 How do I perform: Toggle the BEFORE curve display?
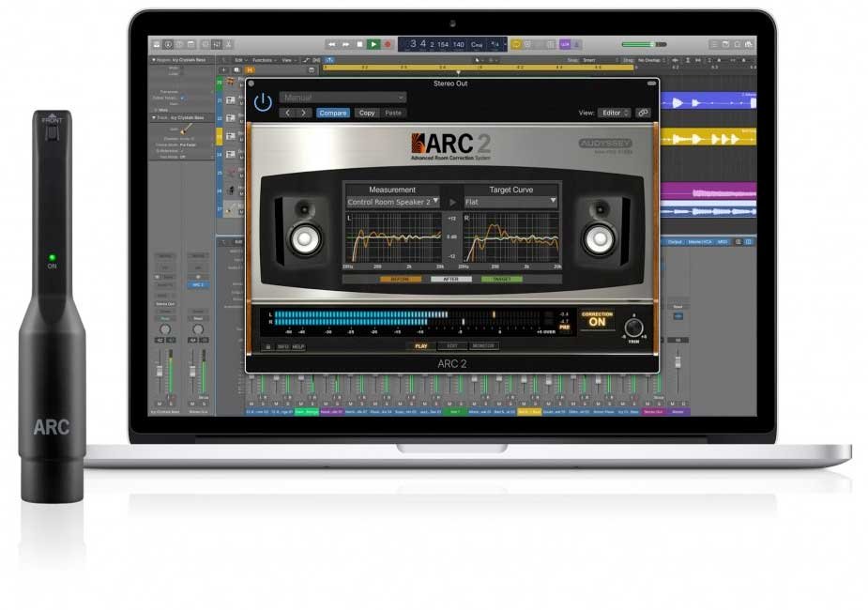[401, 280]
